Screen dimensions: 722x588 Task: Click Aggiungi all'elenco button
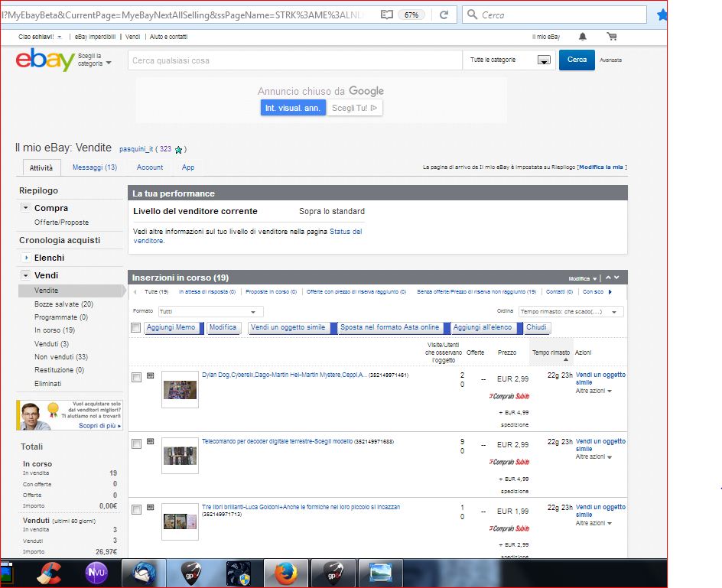point(483,327)
